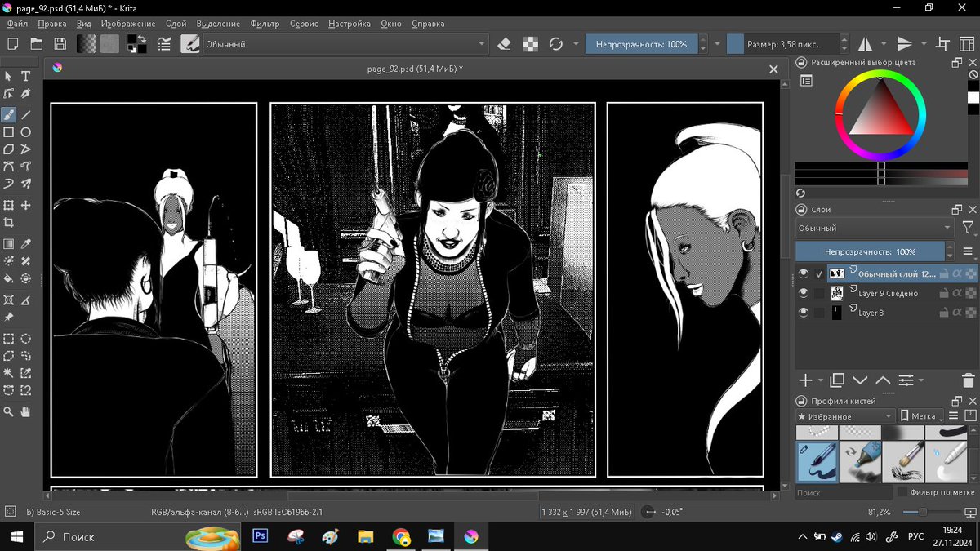Duplicate layer icon in Layers panel
The image size is (980, 551).
tap(837, 380)
